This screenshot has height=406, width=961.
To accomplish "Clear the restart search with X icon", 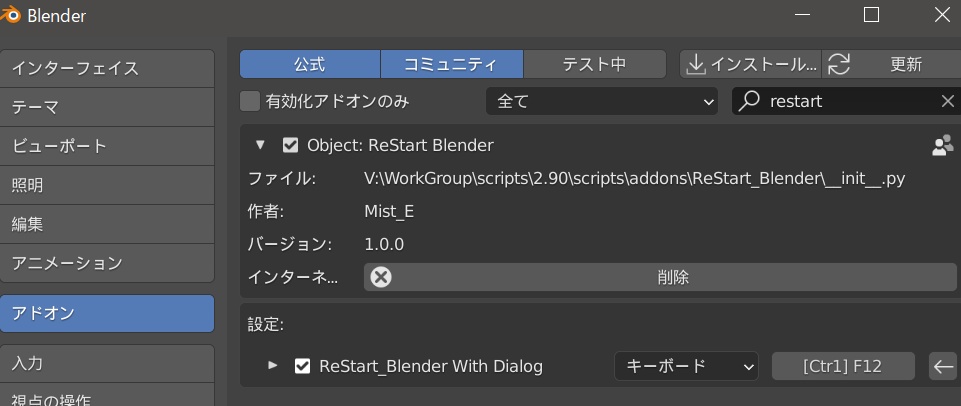I will 948,101.
